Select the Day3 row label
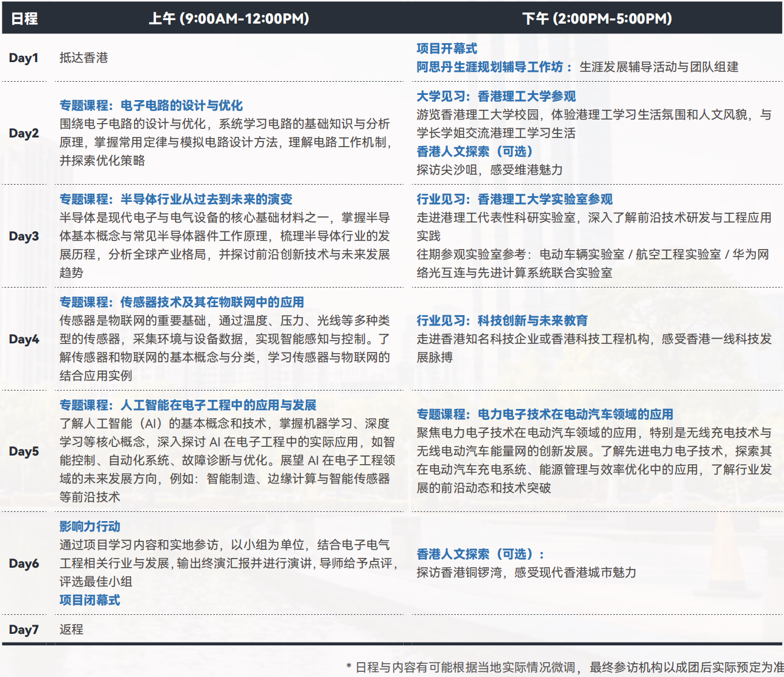The height and width of the screenshot is (677, 784). coord(24,236)
